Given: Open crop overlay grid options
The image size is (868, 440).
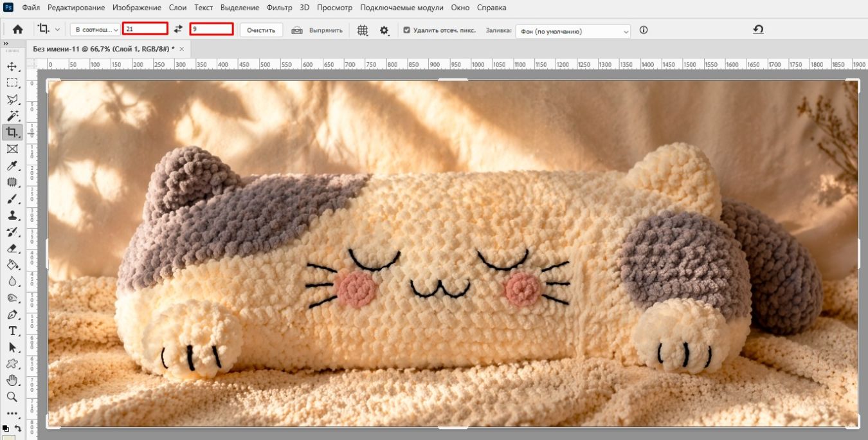Looking at the screenshot, I should (363, 30).
